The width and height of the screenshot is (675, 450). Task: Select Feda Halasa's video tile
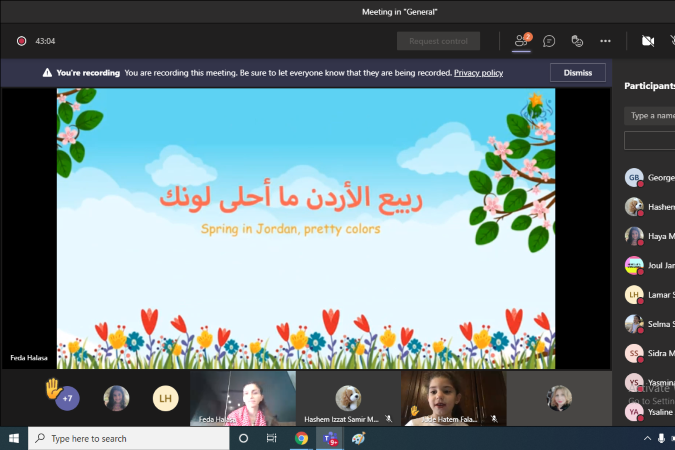[x=243, y=398]
